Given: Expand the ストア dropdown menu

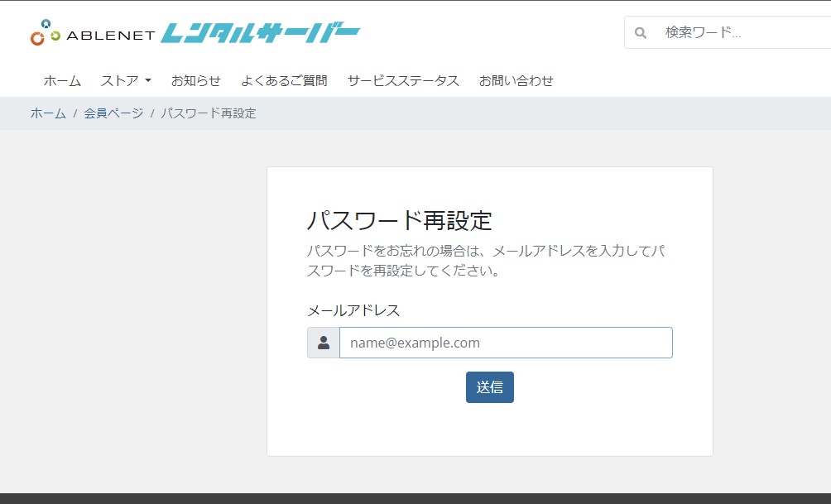Looking at the screenshot, I should [126, 80].
